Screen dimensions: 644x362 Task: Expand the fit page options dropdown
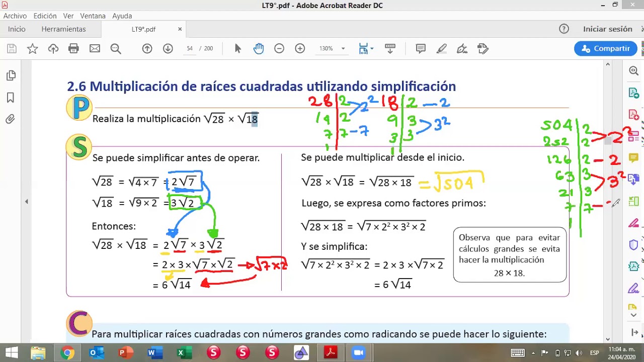[x=372, y=49]
